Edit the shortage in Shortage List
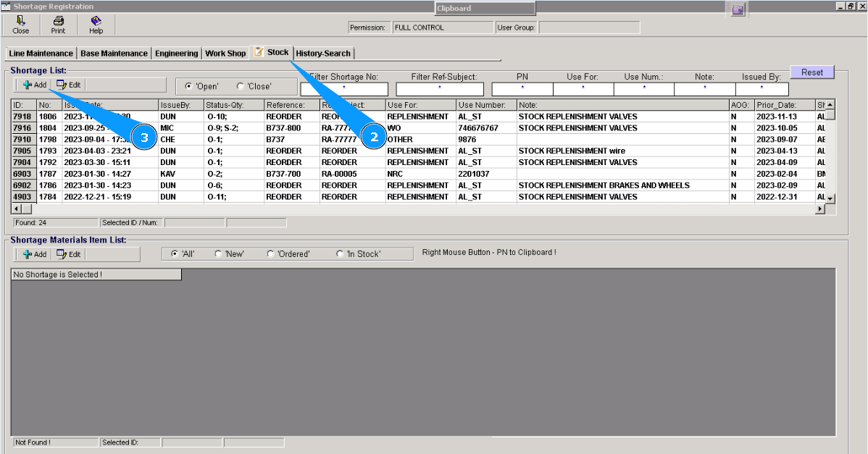The height and width of the screenshot is (454, 868). click(69, 85)
